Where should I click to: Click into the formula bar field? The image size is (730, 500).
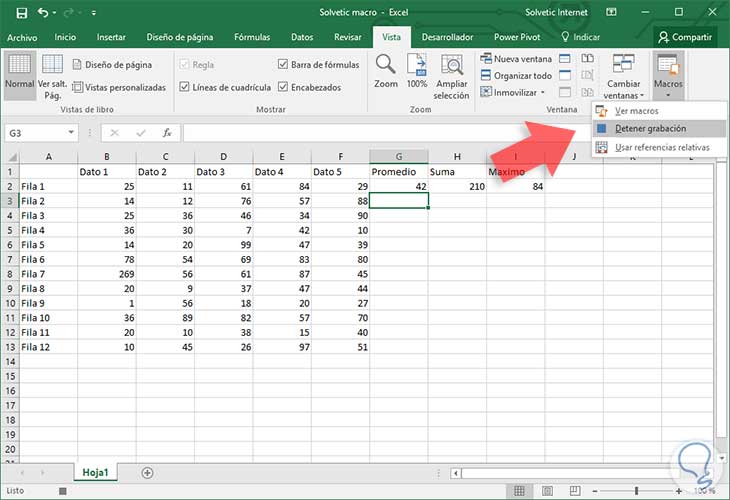coord(386,133)
